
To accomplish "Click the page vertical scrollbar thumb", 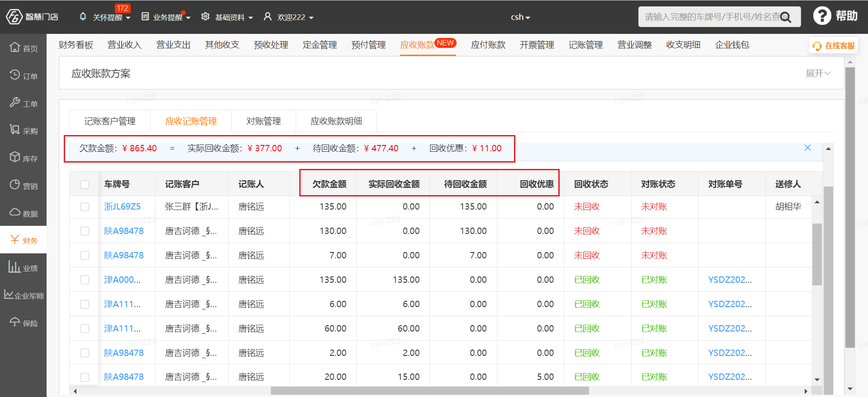I will 850,208.
